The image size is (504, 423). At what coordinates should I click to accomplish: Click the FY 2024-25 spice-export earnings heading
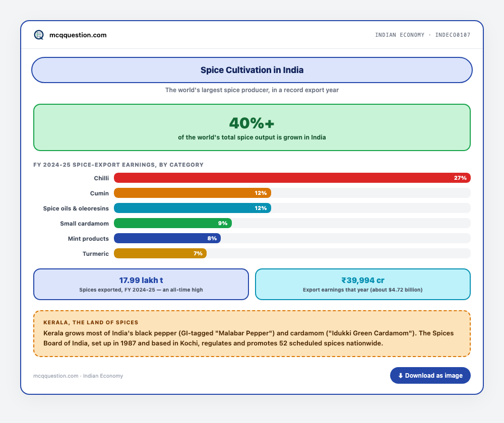point(118,165)
